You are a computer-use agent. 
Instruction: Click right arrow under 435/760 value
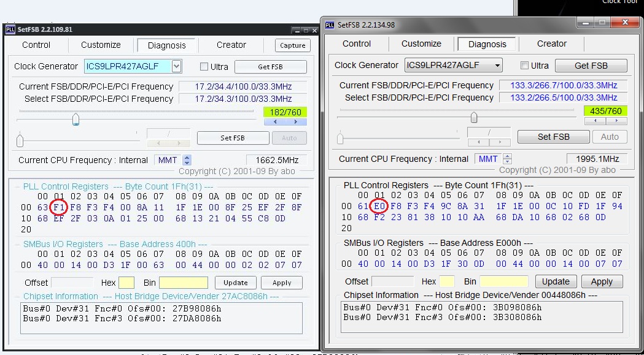coord(616,121)
